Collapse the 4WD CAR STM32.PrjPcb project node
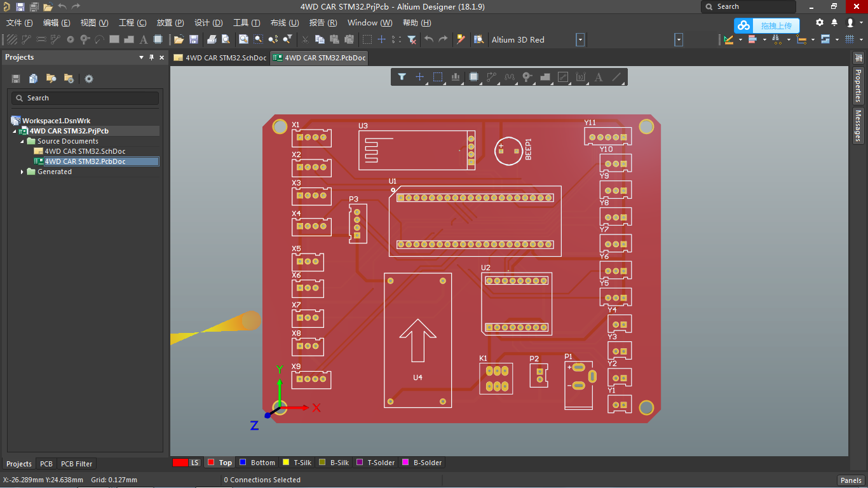This screenshot has width=868, height=488. point(15,131)
